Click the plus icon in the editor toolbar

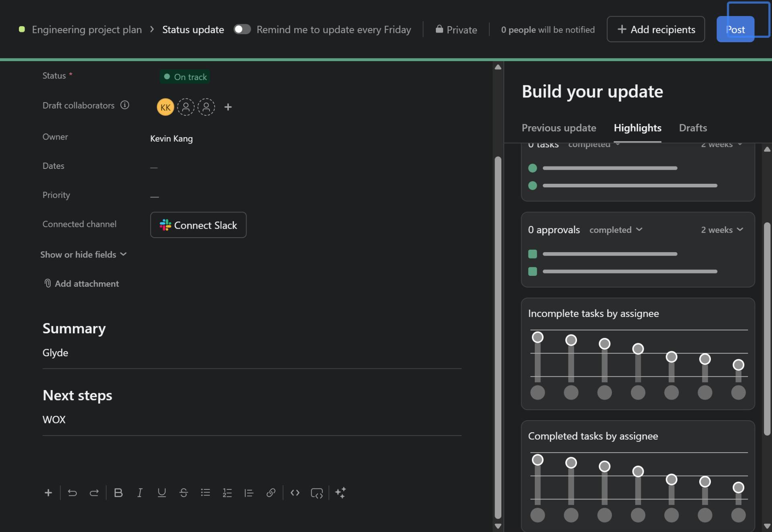[48, 493]
